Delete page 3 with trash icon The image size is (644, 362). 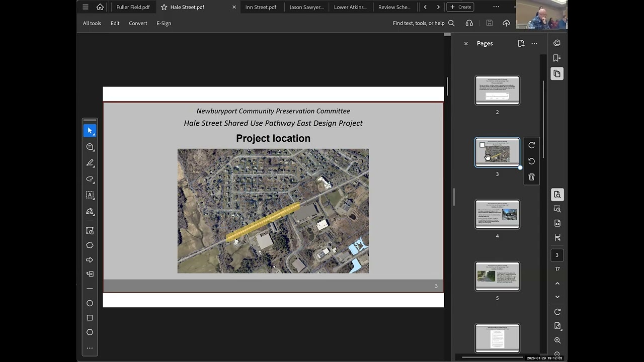click(x=531, y=177)
